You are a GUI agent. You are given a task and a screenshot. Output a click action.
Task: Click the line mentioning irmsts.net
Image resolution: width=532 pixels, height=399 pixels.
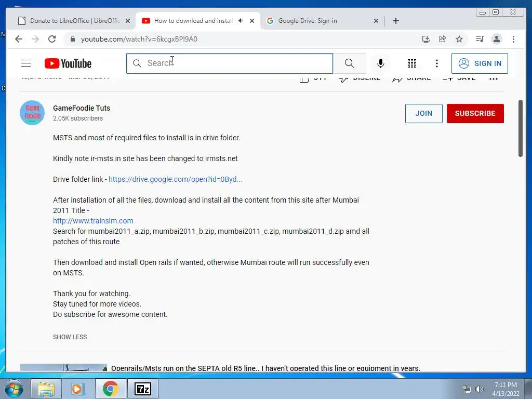[x=145, y=158]
